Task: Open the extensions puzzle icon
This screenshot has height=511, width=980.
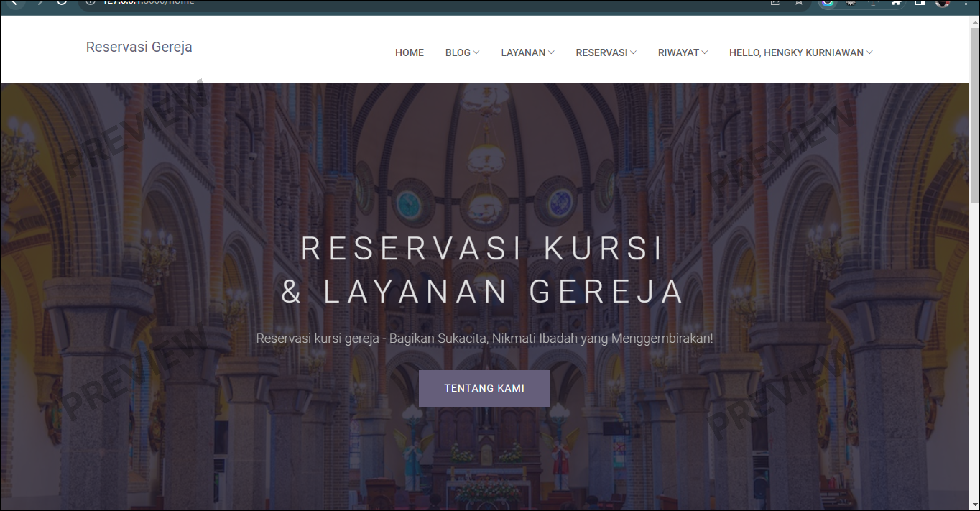Action: tap(897, 3)
